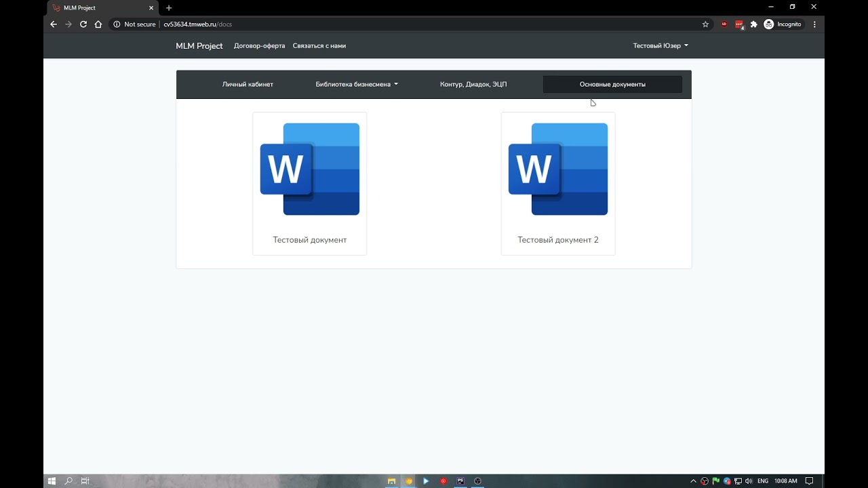Image resolution: width=868 pixels, height=488 pixels.
Task: Open the Контур, Диадок, ЭЦП tab
Action: [473, 85]
